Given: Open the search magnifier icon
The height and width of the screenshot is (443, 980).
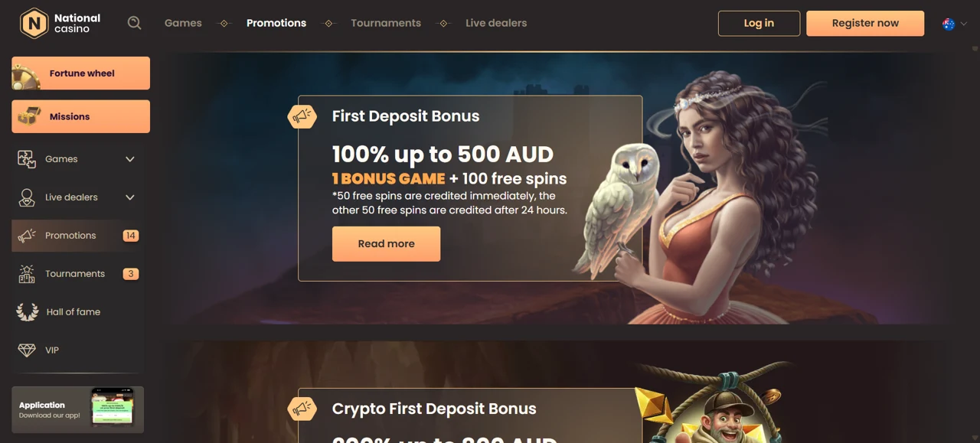Looking at the screenshot, I should tap(135, 23).
